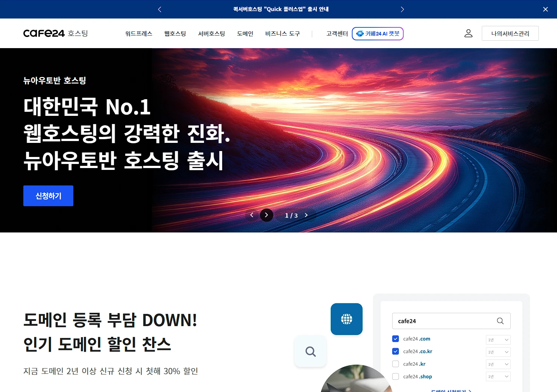Open the period dropdown for cafe24 .com
The image size is (557, 392).
tap(498, 339)
